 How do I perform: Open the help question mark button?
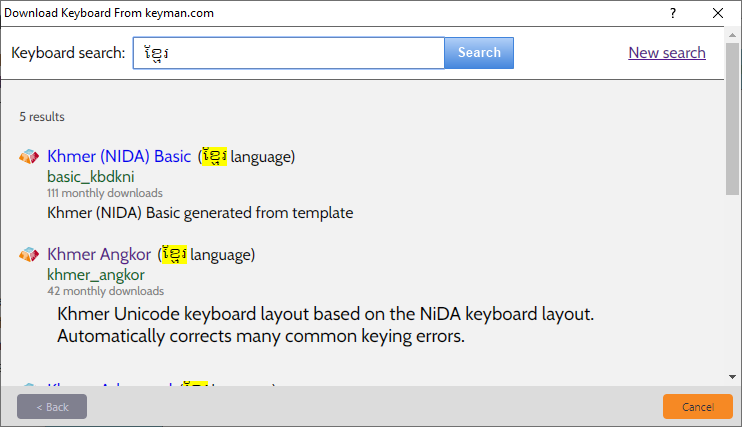[x=672, y=13]
